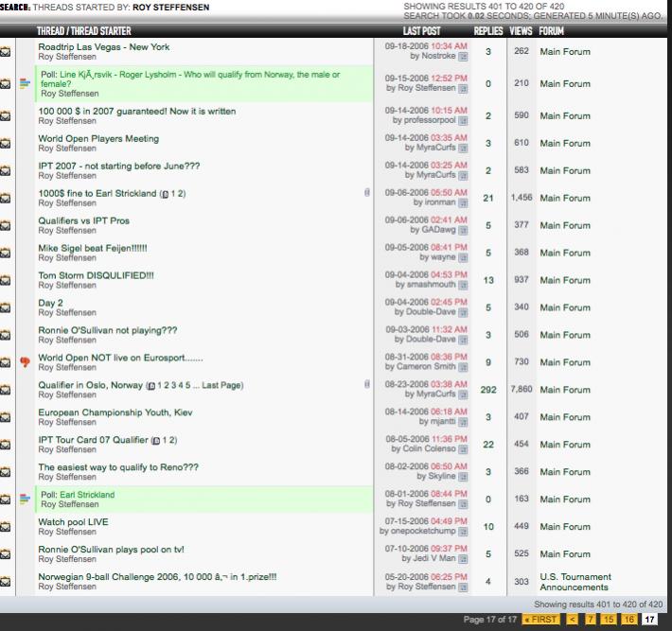
Task: Click paperclip attachment icon on 1000$ fine thread
Action: pyautogui.click(x=367, y=193)
